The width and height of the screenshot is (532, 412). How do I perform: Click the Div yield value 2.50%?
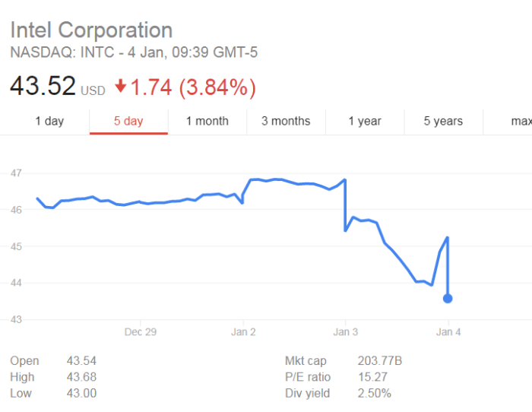tap(375, 393)
